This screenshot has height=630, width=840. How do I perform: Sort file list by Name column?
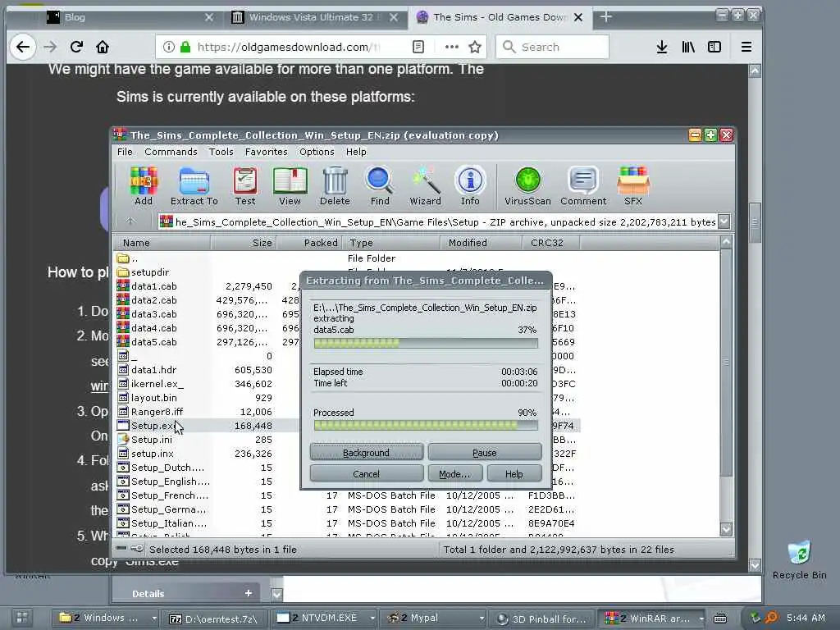162,243
